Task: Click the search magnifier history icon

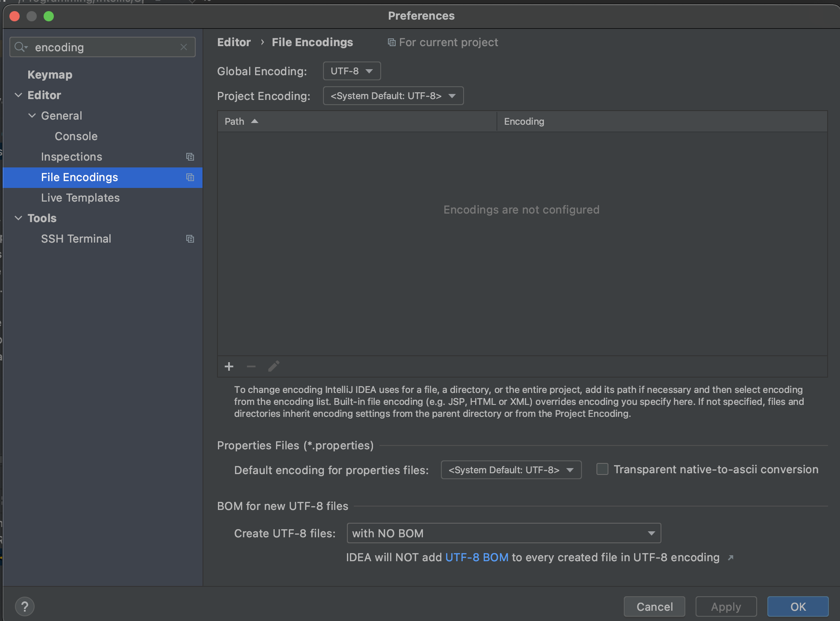Action: pyautogui.click(x=21, y=47)
